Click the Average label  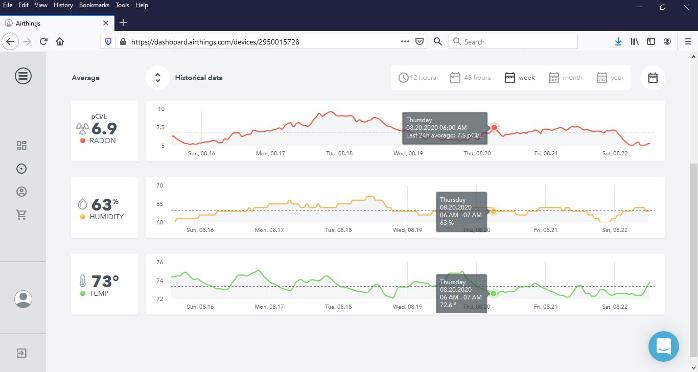(85, 78)
